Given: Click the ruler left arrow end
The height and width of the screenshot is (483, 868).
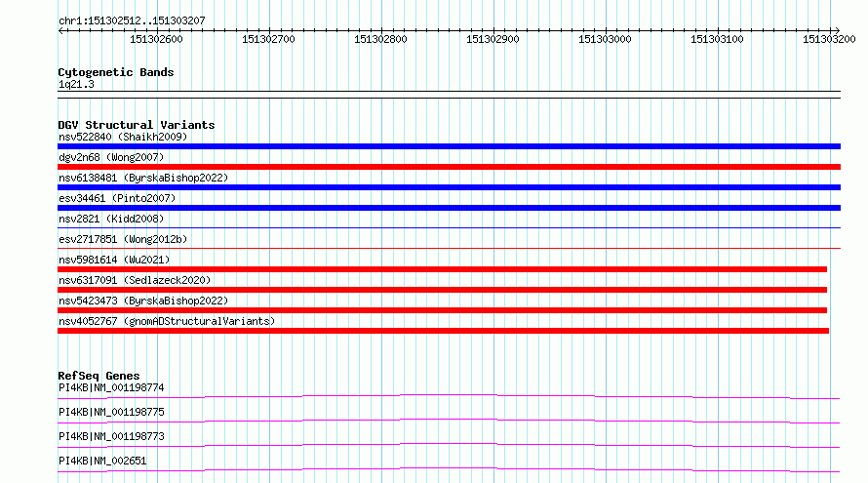Looking at the screenshot, I should (60, 31).
